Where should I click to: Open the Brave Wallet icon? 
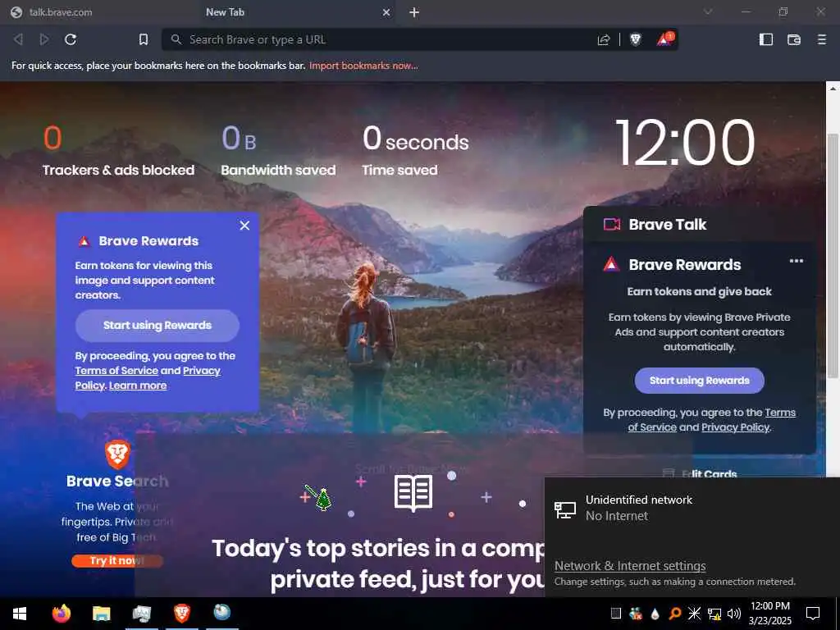[794, 39]
